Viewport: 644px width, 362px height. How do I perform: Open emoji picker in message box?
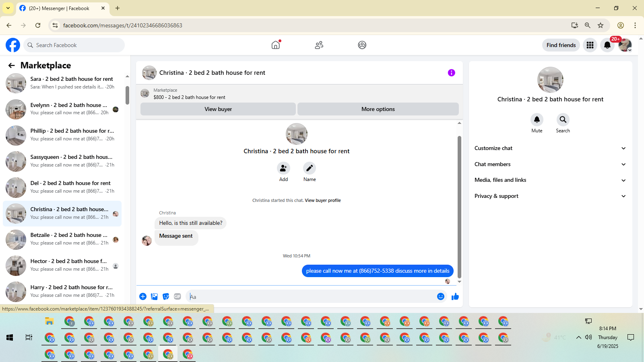pyautogui.click(x=441, y=296)
